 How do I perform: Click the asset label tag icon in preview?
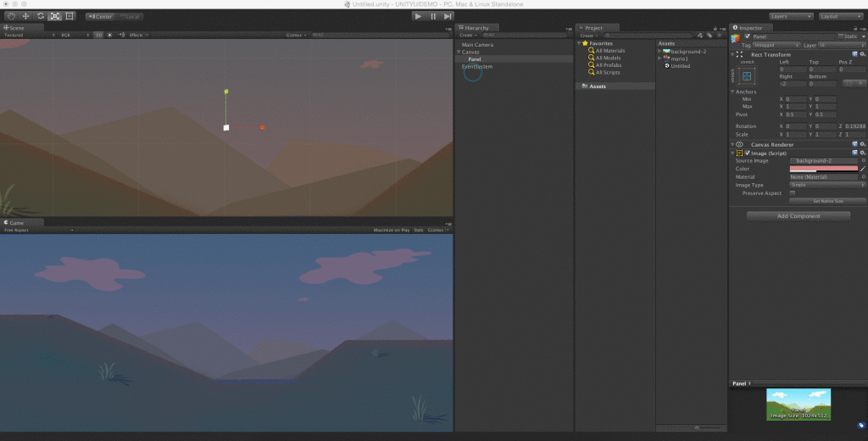(861, 426)
